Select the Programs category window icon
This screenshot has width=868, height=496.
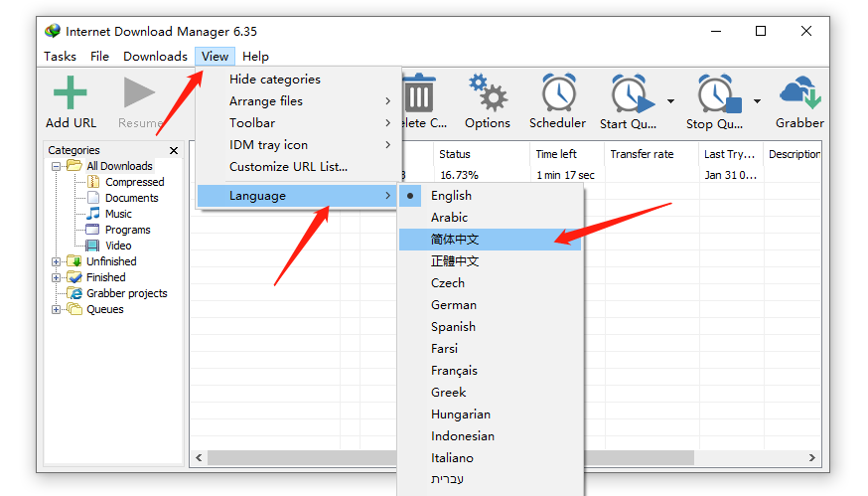pos(92,230)
